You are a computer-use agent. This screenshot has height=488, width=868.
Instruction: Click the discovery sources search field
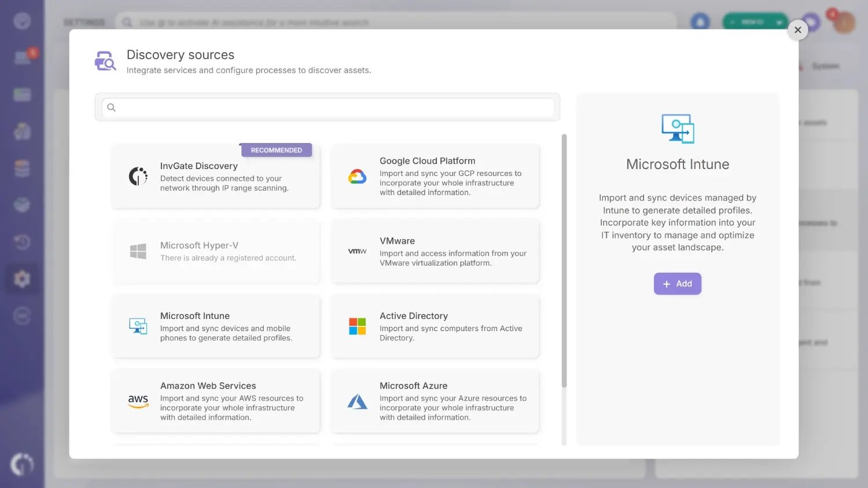click(327, 107)
